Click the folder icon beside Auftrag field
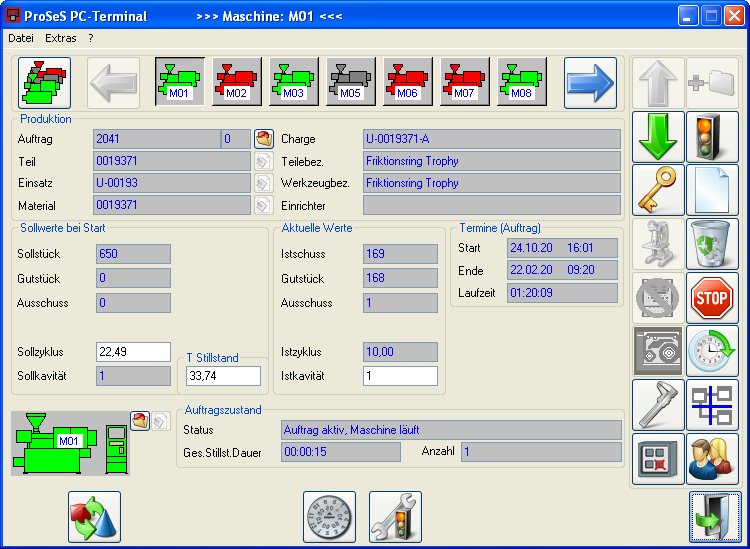 point(264,139)
